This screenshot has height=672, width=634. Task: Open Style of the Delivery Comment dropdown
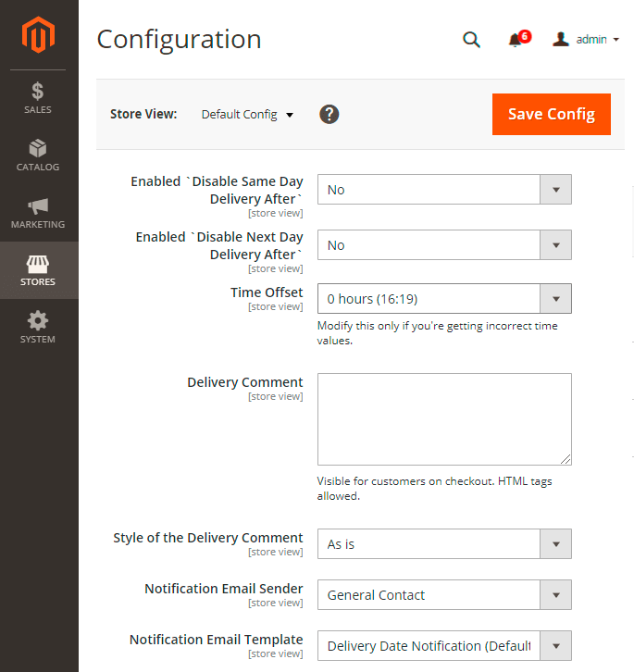pos(444,544)
